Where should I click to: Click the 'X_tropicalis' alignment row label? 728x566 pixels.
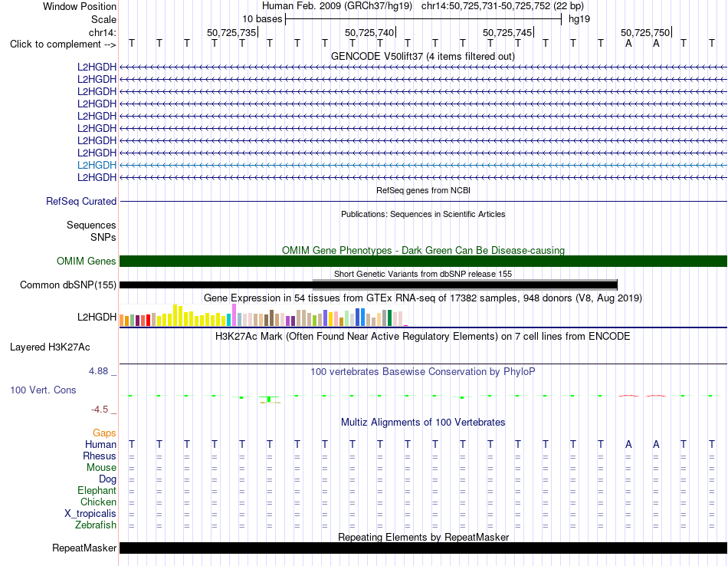(x=90, y=514)
